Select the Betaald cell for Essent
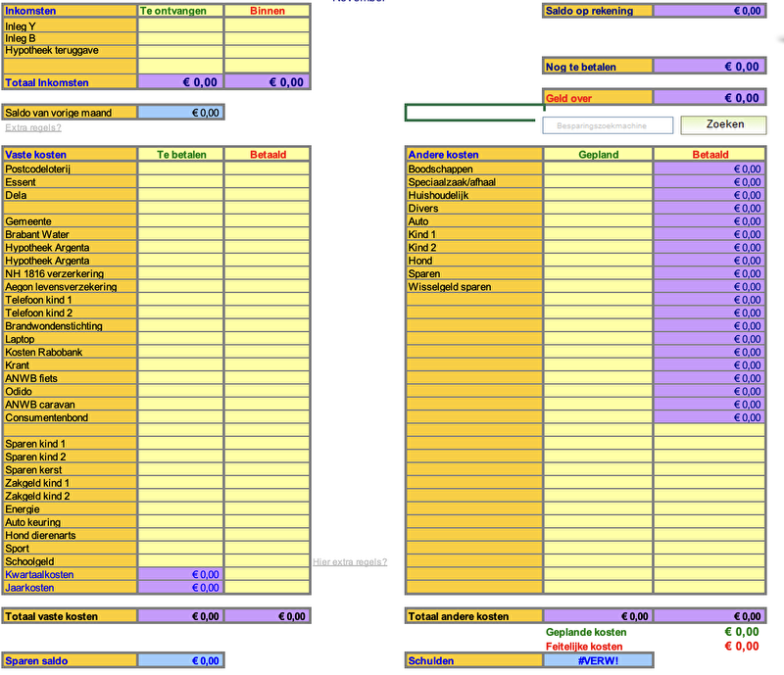 pyautogui.click(x=267, y=182)
